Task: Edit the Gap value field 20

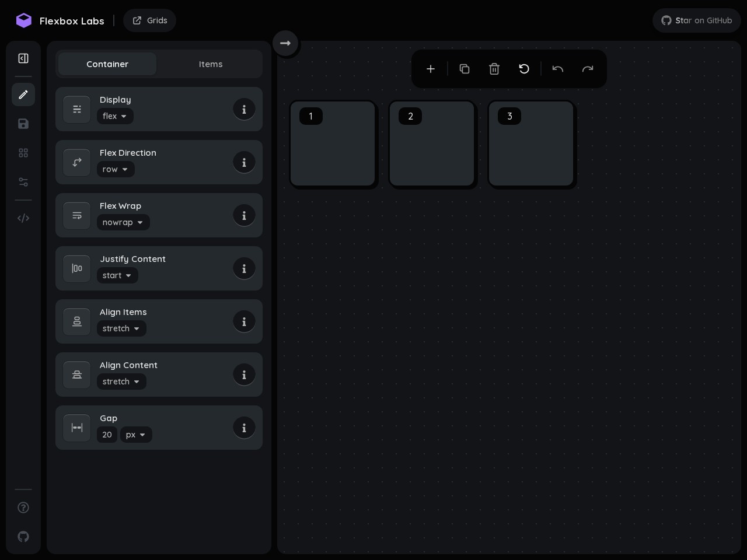Action: pyautogui.click(x=107, y=435)
